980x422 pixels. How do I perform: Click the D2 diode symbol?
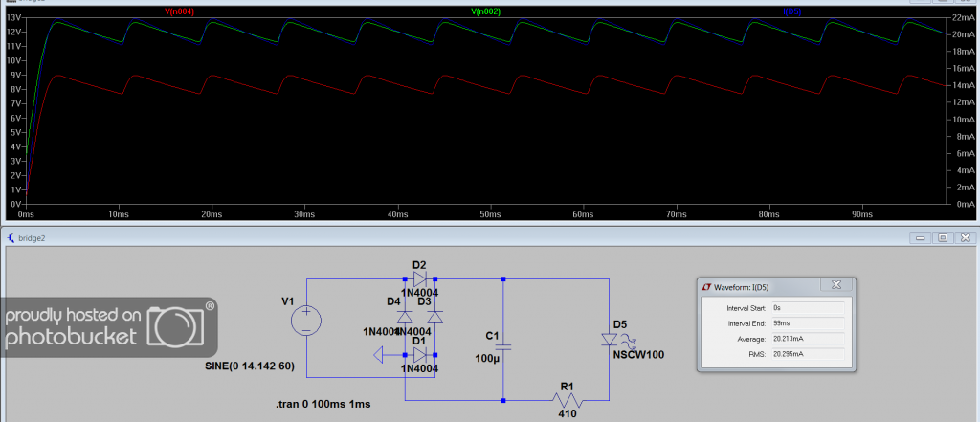[x=419, y=278]
